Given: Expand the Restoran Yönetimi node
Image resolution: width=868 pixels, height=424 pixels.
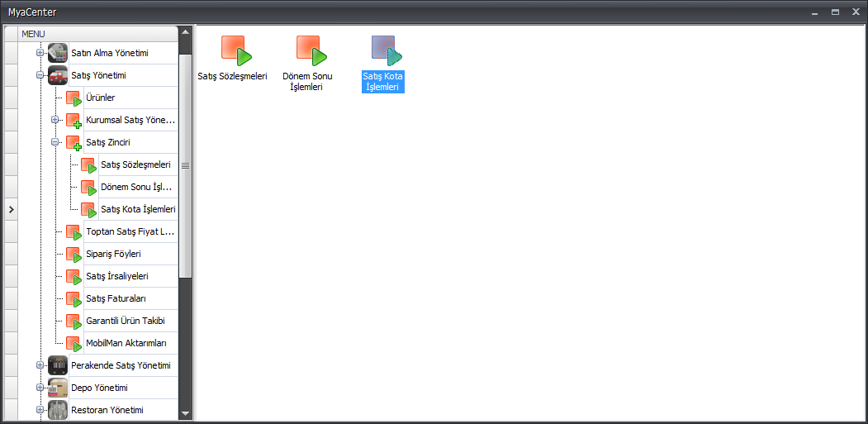Looking at the screenshot, I should point(40,410).
